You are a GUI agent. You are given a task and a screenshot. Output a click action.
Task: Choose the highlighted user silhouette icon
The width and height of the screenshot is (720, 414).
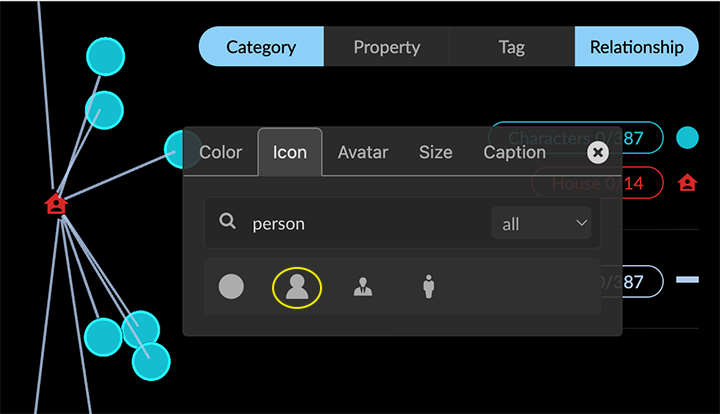click(x=297, y=288)
